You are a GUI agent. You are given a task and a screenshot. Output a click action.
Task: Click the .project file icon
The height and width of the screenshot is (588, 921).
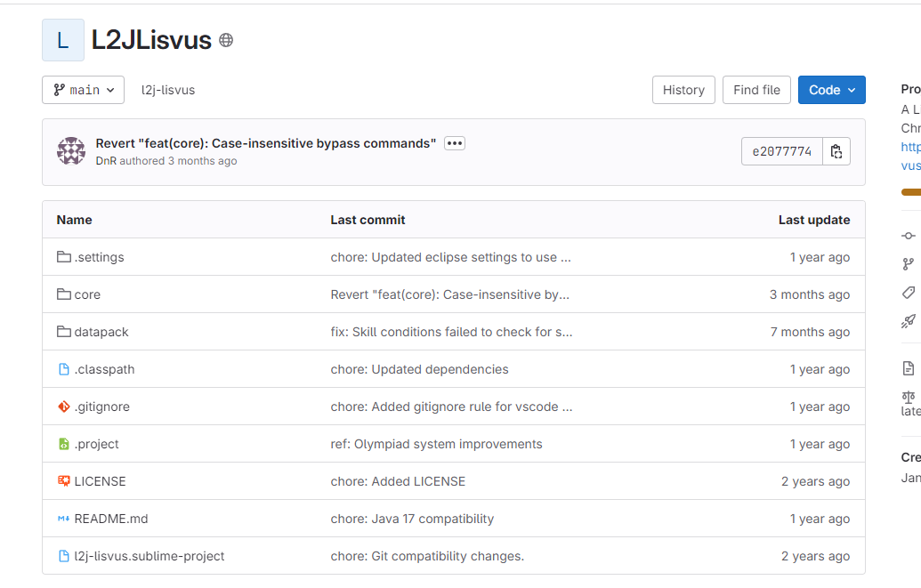[x=63, y=444]
